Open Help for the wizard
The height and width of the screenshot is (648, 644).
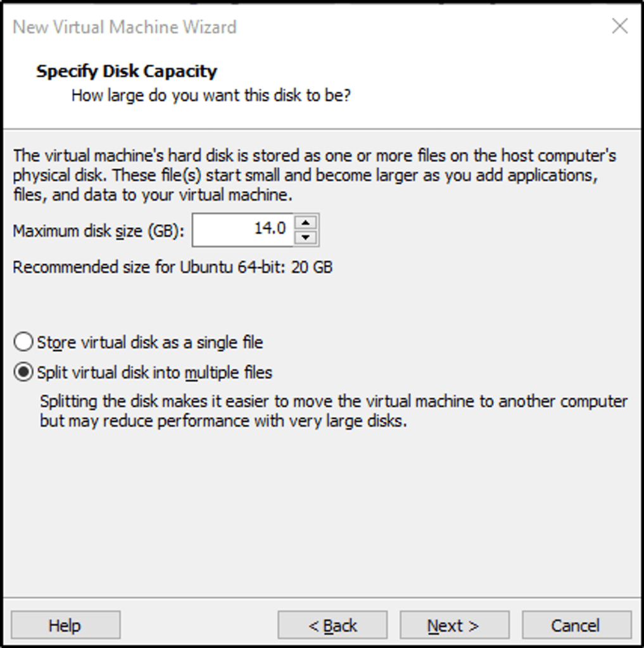pos(65,626)
